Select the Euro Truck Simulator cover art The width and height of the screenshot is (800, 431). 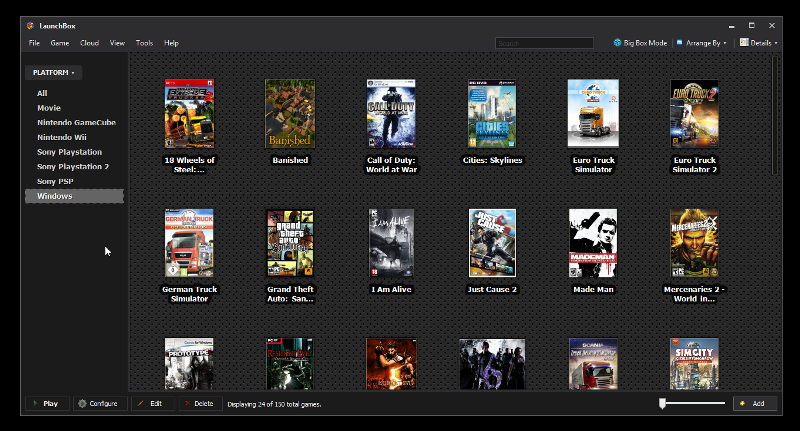pyautogui.click(x=593, y=113)
